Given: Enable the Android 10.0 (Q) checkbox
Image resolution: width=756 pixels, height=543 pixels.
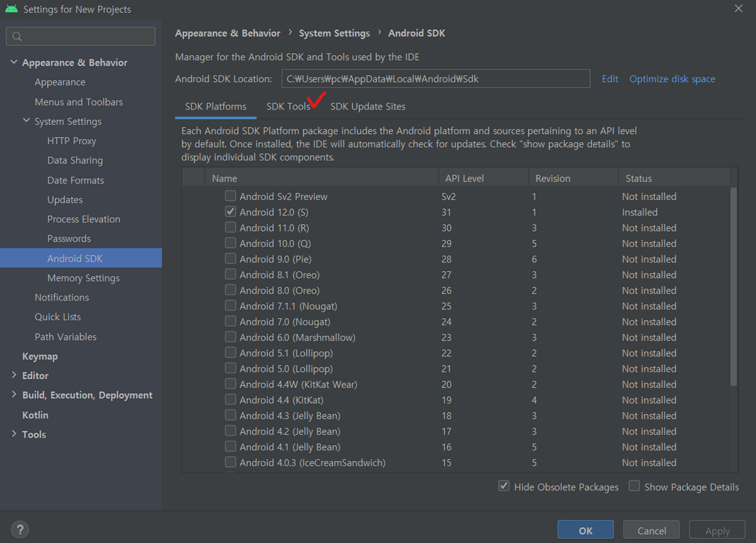Looking at the screenshot, I should pyautogui.click(x=230, y=243).
